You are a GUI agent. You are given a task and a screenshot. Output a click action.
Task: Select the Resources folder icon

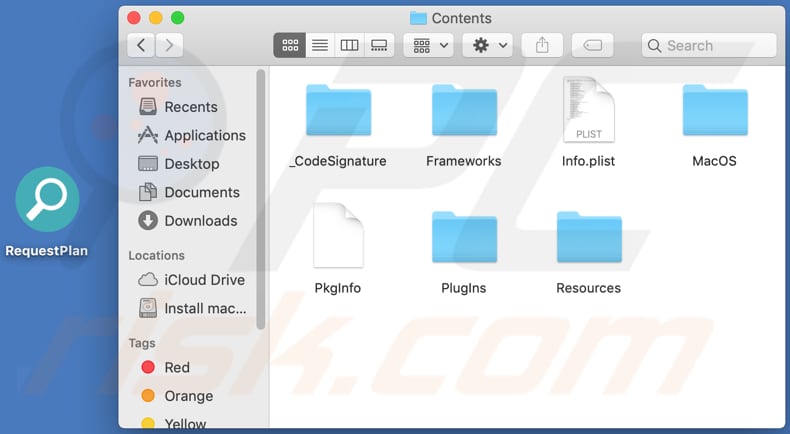tap(589, 237)
